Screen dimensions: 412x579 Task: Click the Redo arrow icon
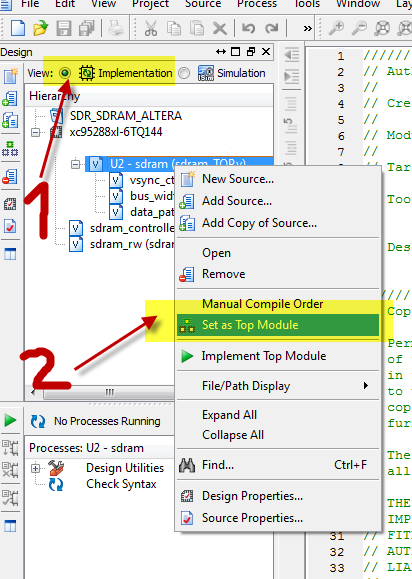coord(272,28)
